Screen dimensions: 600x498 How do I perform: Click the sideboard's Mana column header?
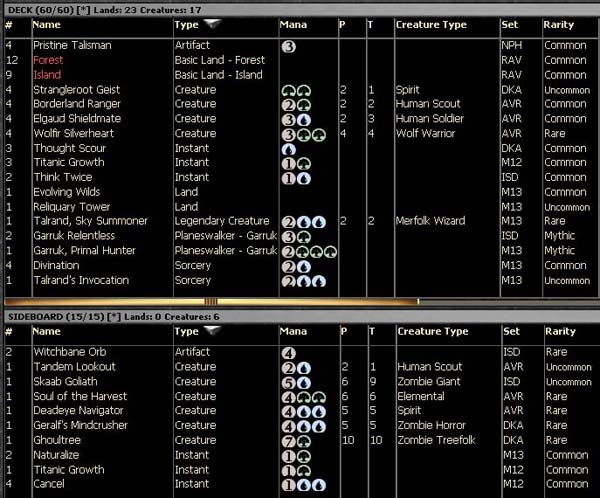[293, 331]
